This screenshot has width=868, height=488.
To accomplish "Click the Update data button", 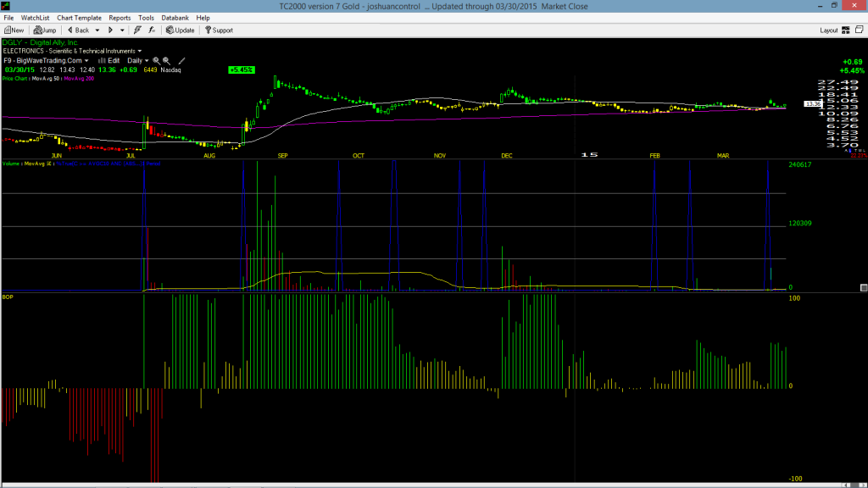I will click(x=181, y=30).
